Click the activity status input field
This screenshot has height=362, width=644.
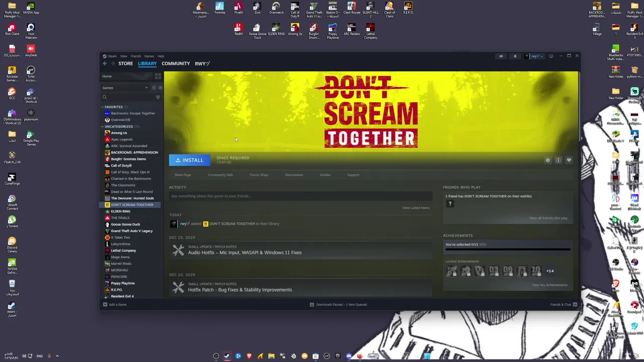pyautogui.click(x=300, y=196)
